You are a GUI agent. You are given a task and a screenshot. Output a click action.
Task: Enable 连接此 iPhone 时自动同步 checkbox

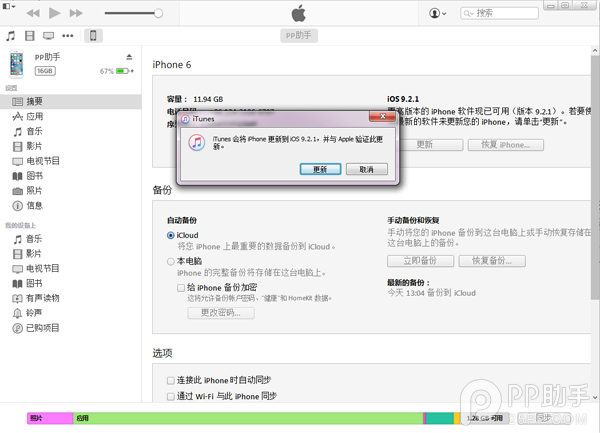[x=171, y=381]
